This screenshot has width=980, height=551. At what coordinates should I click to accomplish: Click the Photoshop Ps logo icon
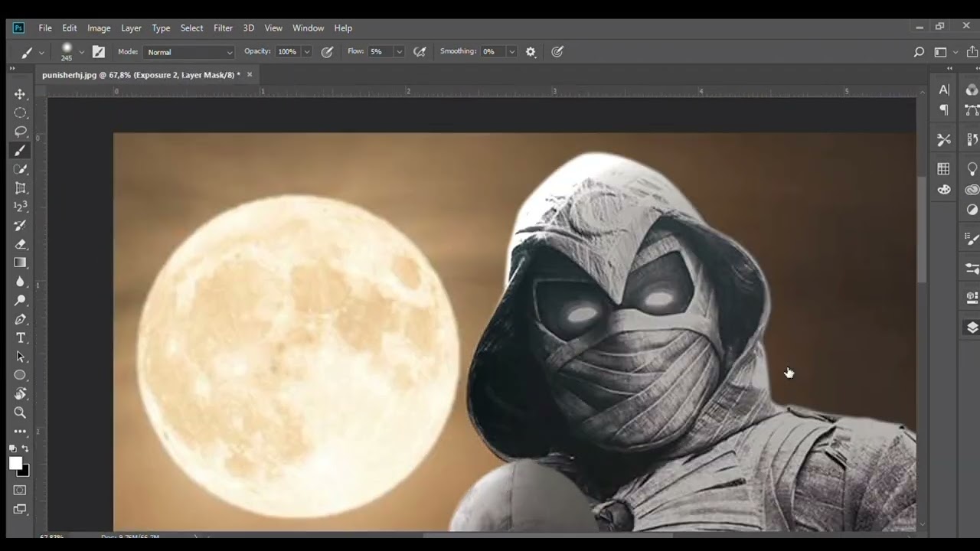(x=18, y=28)
